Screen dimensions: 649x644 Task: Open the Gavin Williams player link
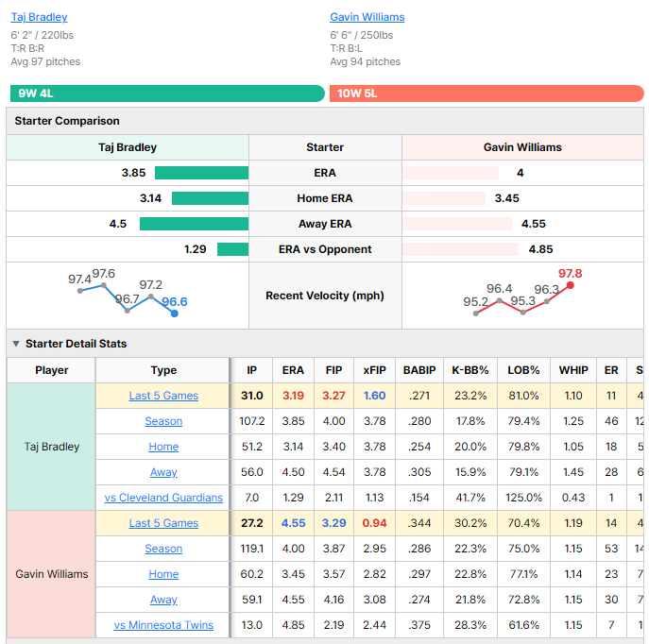[367, 17]
